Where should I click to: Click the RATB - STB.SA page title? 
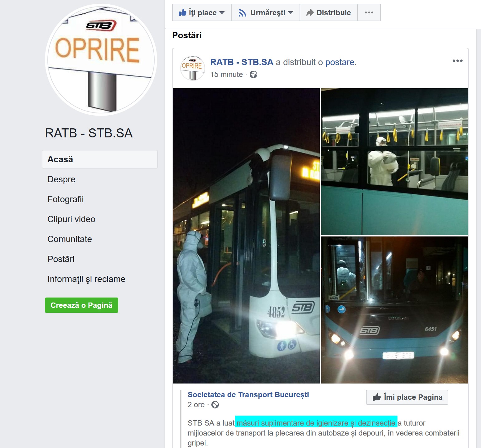89,133
